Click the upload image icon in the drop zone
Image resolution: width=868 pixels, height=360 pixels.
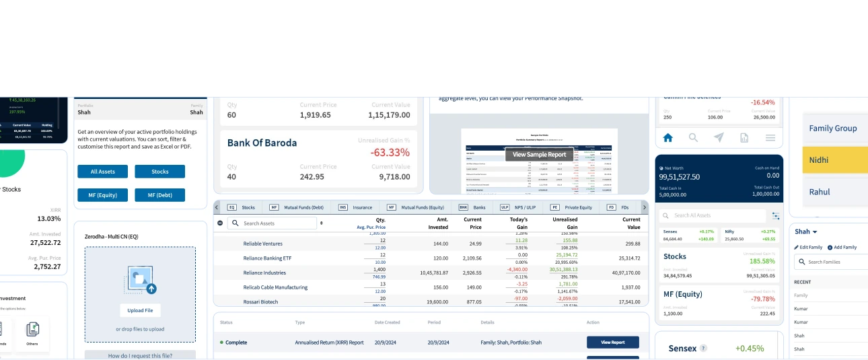tap(140, 280)
